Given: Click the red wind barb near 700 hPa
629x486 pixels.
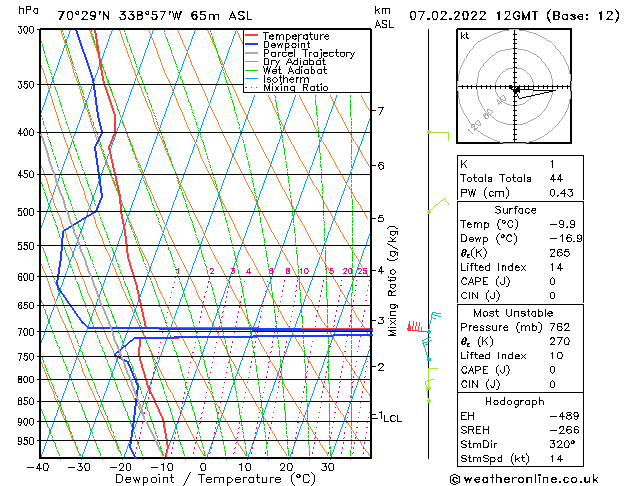Looking at the screenshot, I should pyautogui.click(x=418, y=327).
